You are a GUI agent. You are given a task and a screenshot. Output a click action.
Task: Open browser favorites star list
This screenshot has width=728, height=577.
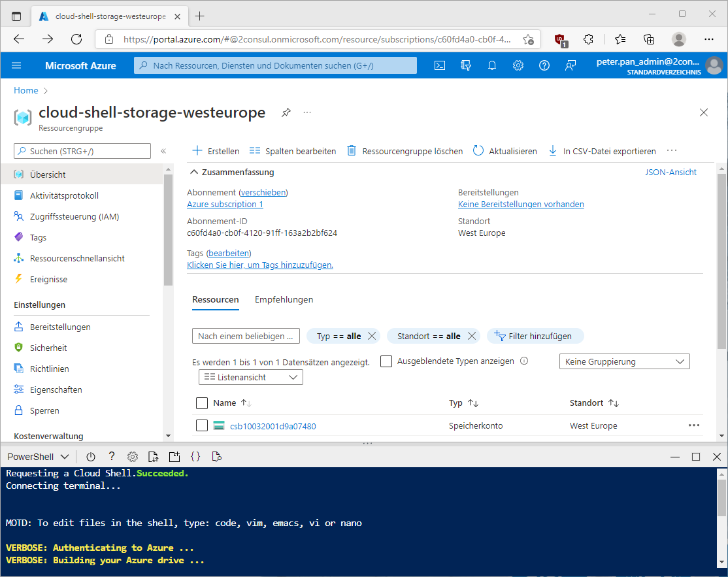point(620,39)
